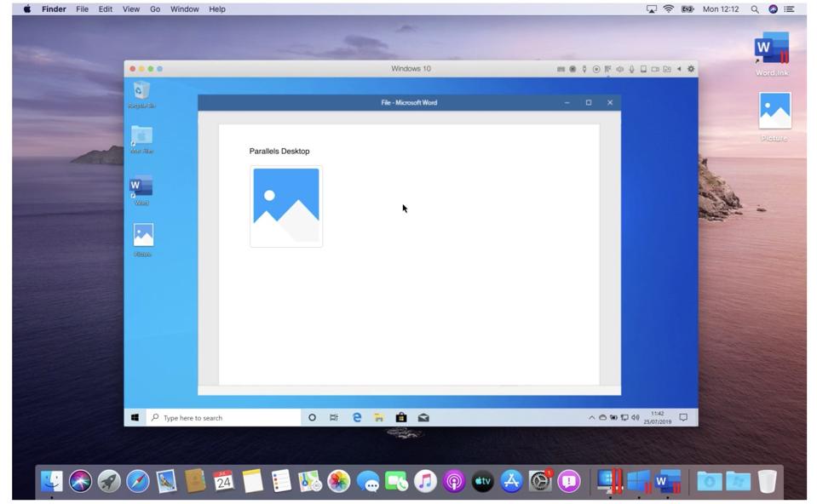Open Podcasts from the Dock
The height and width of the screenshot is (504, 817).
tap(454, 480)
